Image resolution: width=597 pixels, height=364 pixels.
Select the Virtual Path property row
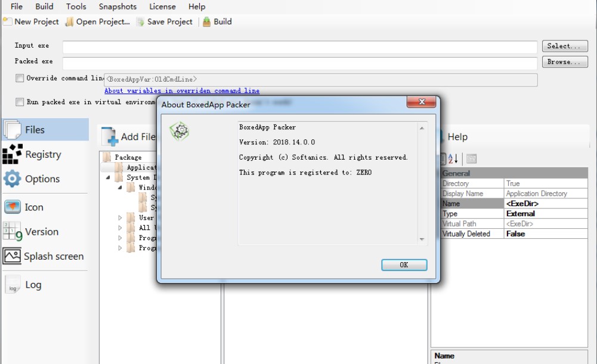[x=514, y=224]
